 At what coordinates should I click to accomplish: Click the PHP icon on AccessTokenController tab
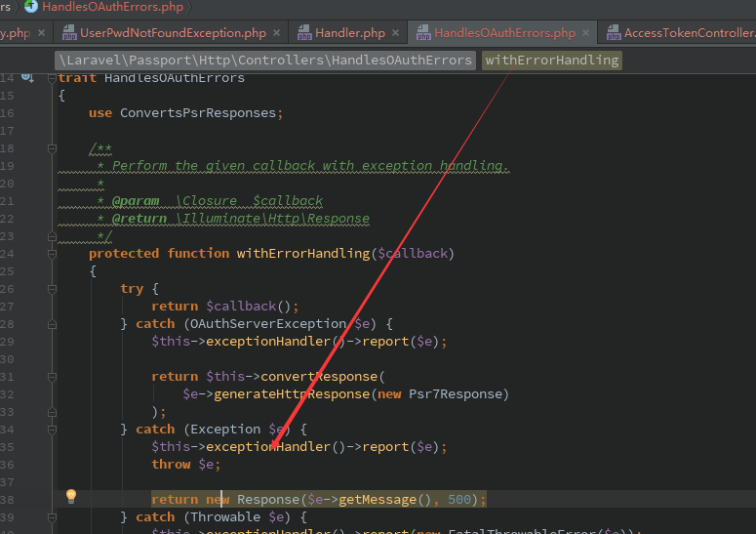coord(614,33)
